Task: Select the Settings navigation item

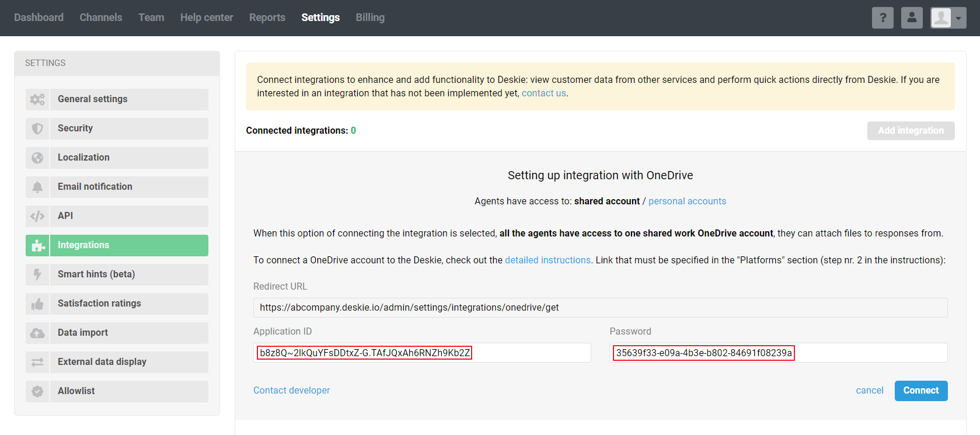Action: pyautogui.click(x=320, y=18)
